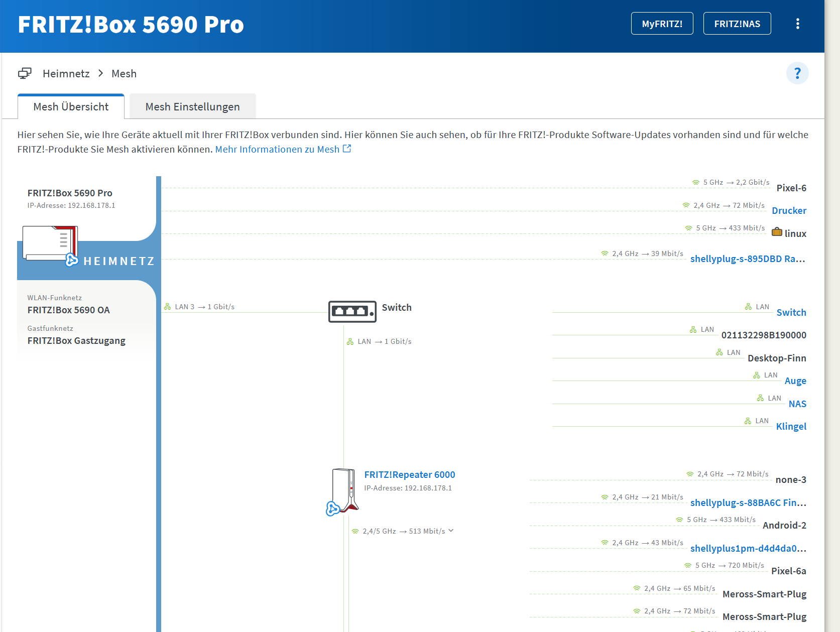The image size is (840, 632).
Task: Click LAN icon under the Switch labeled 1 Gbit/s
Action: pyautogui.click(x=350, y=341)
